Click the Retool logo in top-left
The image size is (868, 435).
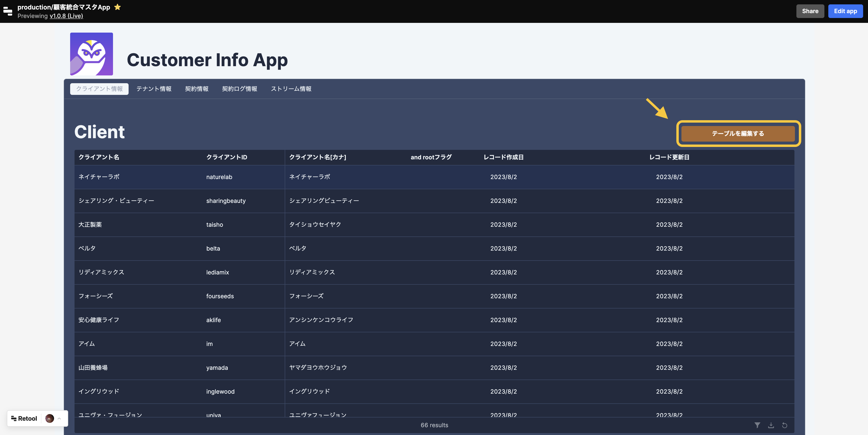click(x=8, y=11)
